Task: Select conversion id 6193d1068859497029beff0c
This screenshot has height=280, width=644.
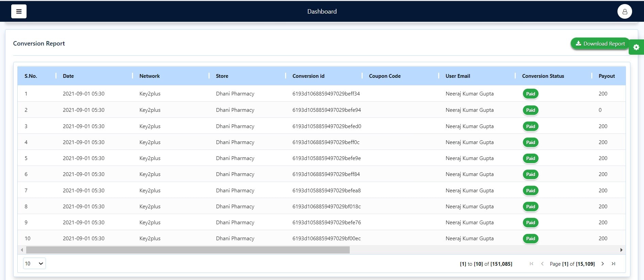Action: click(326, 142)
